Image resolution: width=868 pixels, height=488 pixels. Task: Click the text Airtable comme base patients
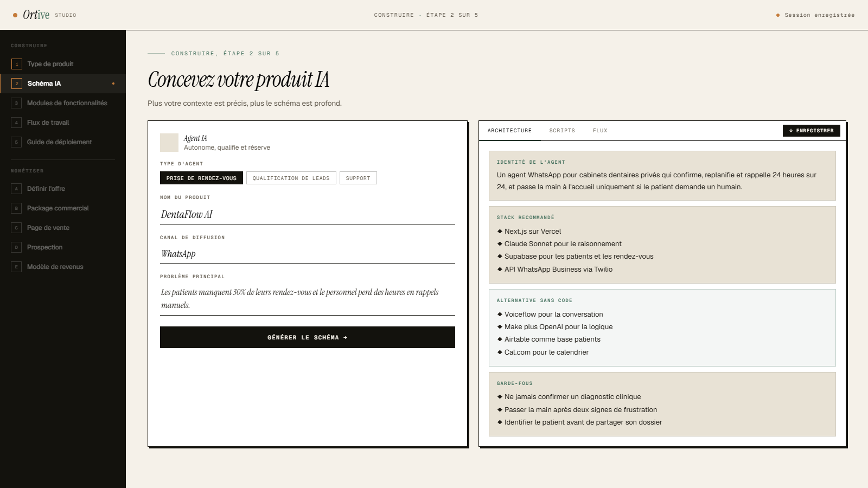click(x=552, y=339)
